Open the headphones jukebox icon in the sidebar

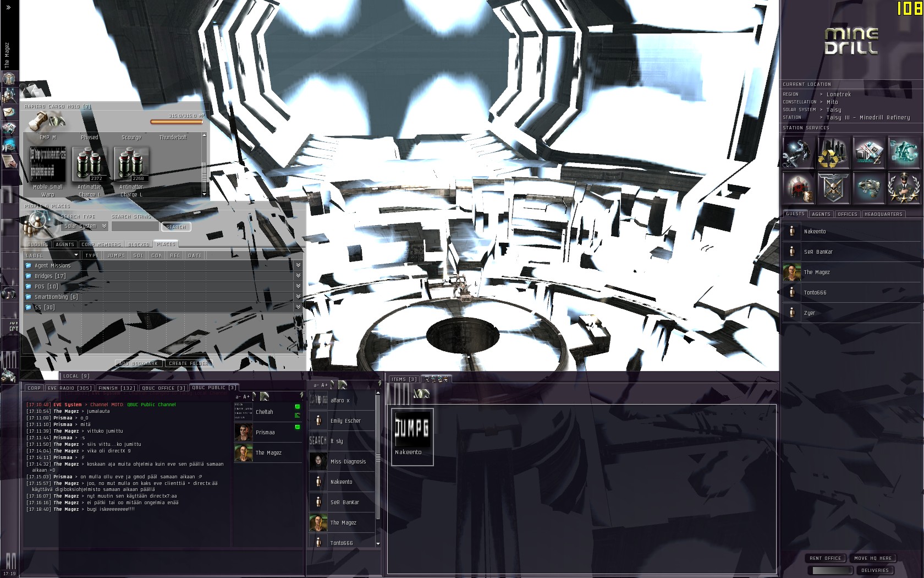click(9, 293)
